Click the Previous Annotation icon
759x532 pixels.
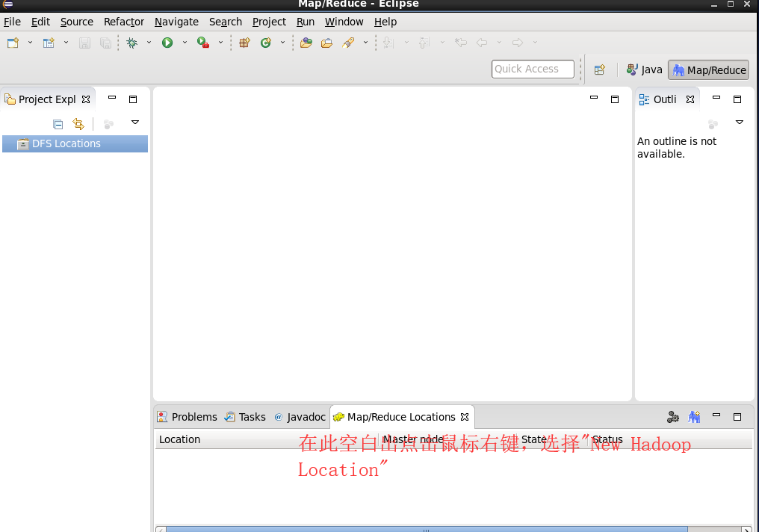click(424, 43)
